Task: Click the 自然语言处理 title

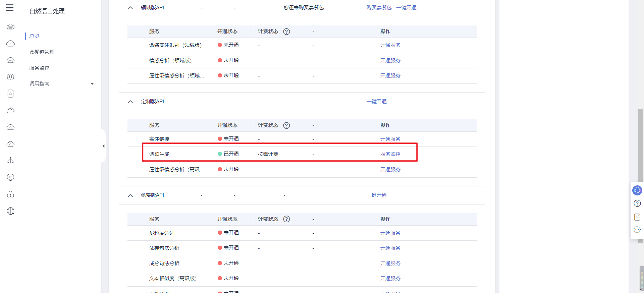Action: tap(47, 11)
